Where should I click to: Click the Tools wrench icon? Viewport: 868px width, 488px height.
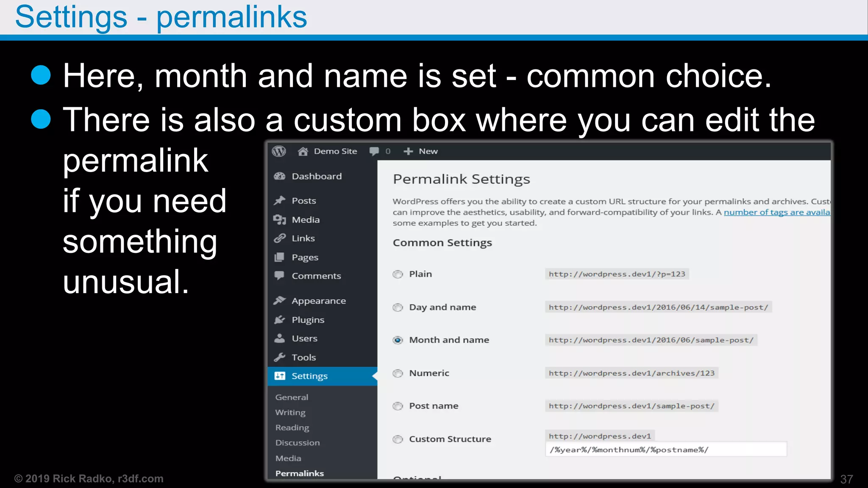[280, 357]
